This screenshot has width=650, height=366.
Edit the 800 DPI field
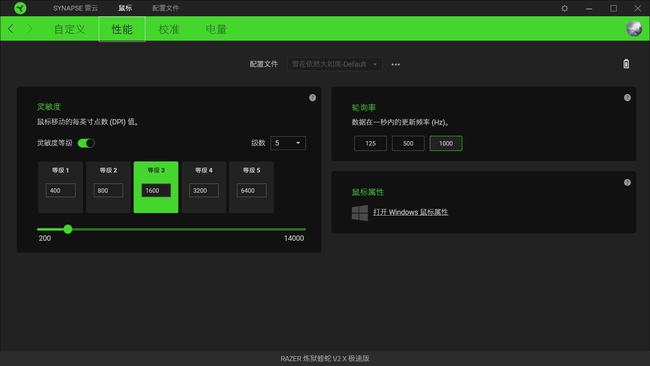[108, 190]
